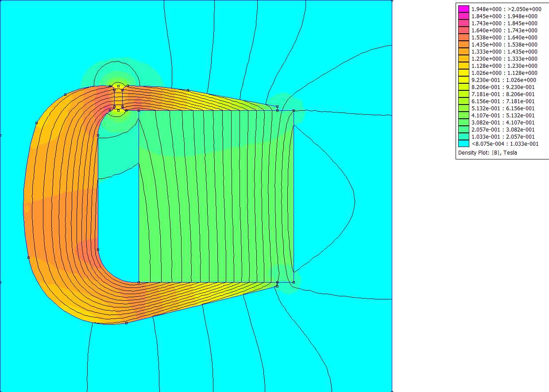Pick the swatch beside 1.538e+000 : 1.640e+000
The image size is (549, 392).
click(x=463, y=37)
